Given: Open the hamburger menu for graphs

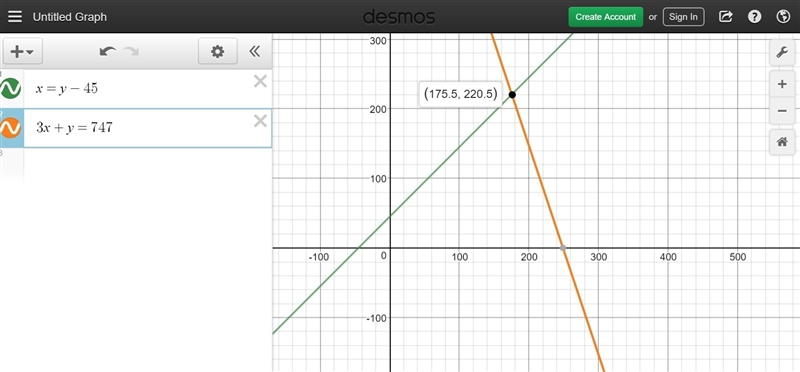Looking at the screenshot, I should pyautogui.click(x=15, y=17).
